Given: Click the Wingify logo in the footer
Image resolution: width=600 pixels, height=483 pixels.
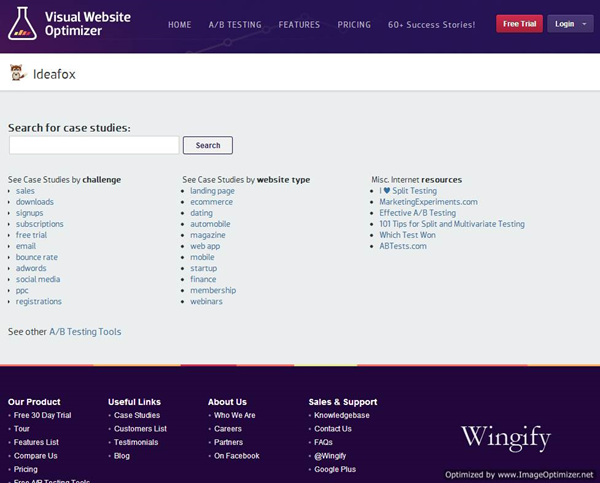Looking at the screenshot, I should (506, 437).
